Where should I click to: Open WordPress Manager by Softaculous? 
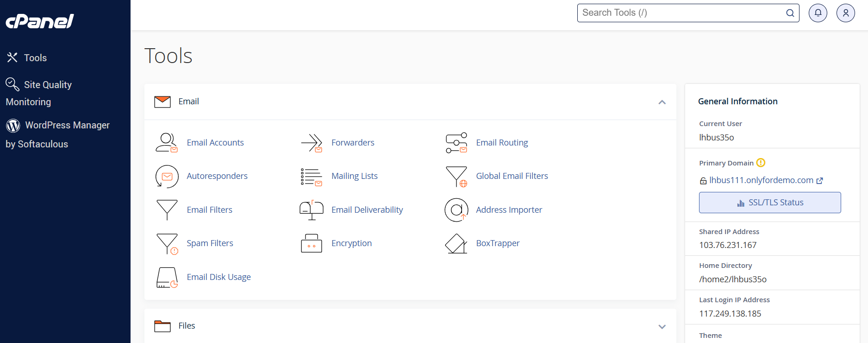point(58,134)
